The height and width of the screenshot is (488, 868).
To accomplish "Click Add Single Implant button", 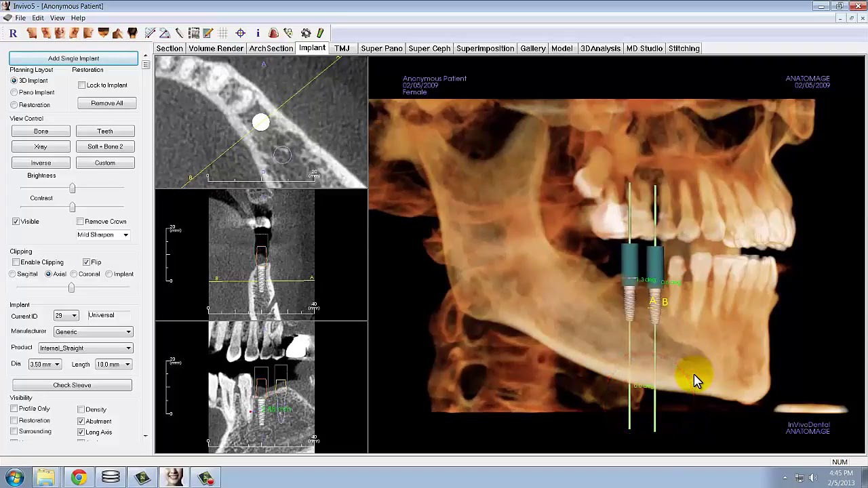I will pyautogui.click(x=73, y=58).
